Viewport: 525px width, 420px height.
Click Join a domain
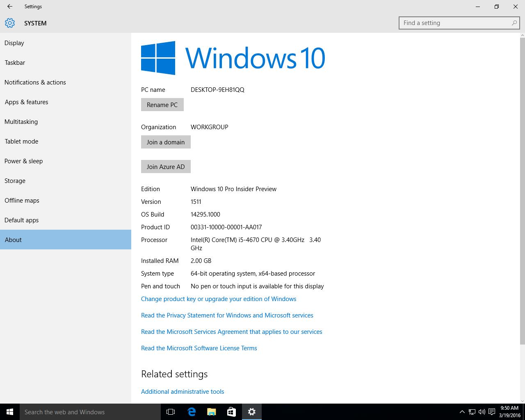pos(166,142)
